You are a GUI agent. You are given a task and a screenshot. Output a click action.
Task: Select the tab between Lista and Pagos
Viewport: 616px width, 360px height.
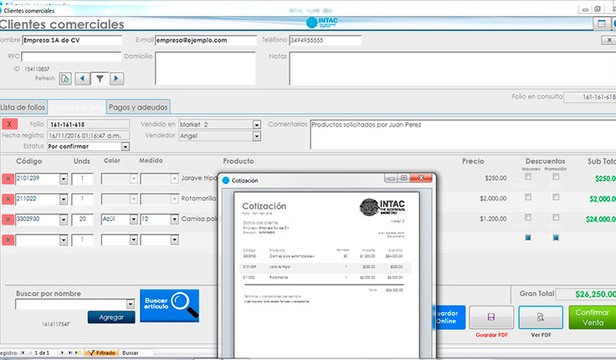[x=77, y=107]
